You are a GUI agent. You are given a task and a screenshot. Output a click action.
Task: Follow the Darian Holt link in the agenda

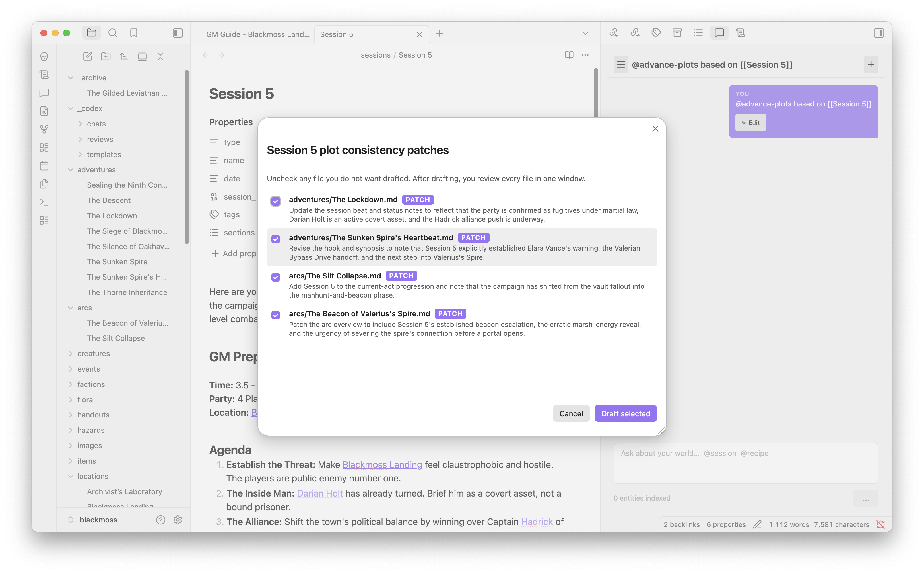click(x=320, y=493)
